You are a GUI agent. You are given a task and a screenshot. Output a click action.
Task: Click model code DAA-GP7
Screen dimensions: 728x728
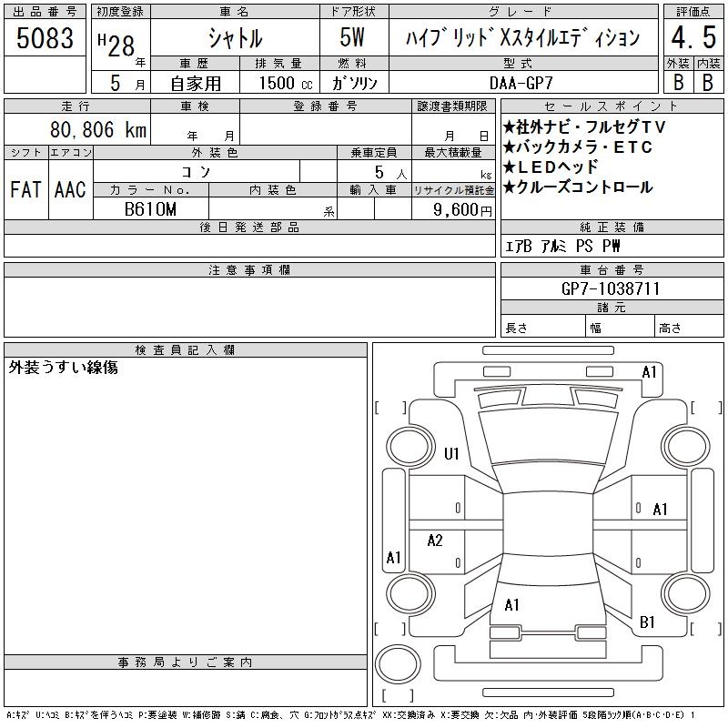point(521,83)
